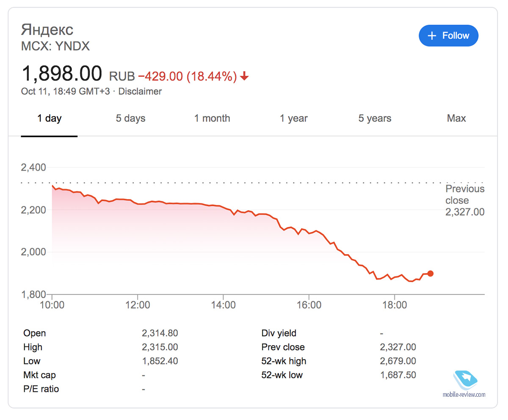Open the Disclaimer link
This screenshot has width=508, height=420.
click(x=140, y=91)
